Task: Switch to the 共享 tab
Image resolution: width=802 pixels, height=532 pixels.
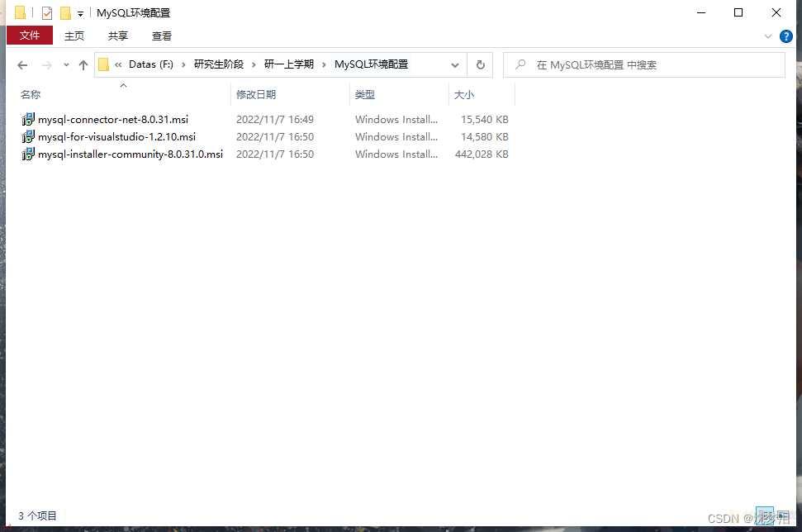Action: coord(117,36)
